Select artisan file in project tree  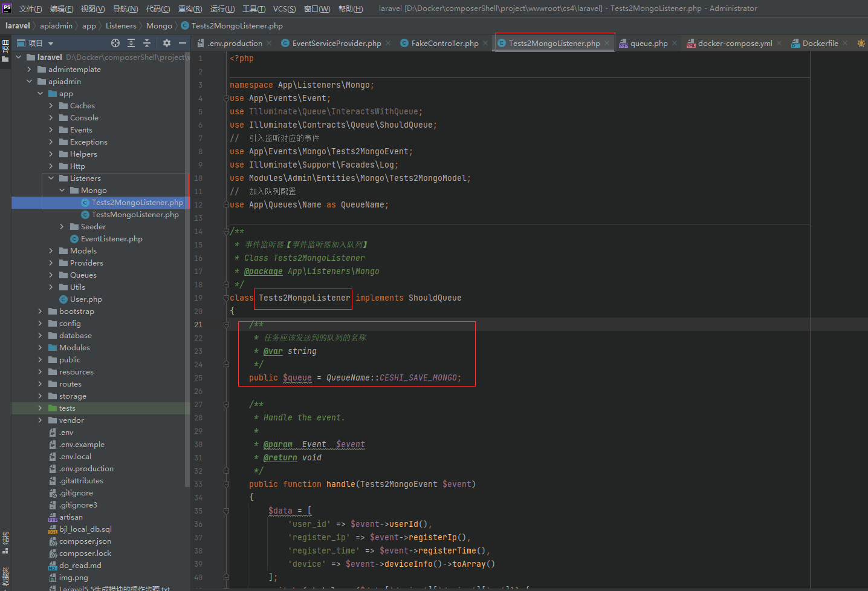71,517
